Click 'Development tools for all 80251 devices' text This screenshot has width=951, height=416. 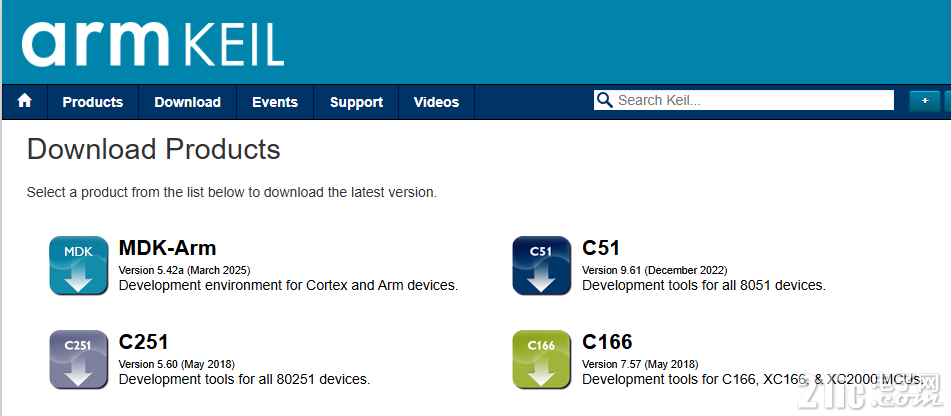244,380
